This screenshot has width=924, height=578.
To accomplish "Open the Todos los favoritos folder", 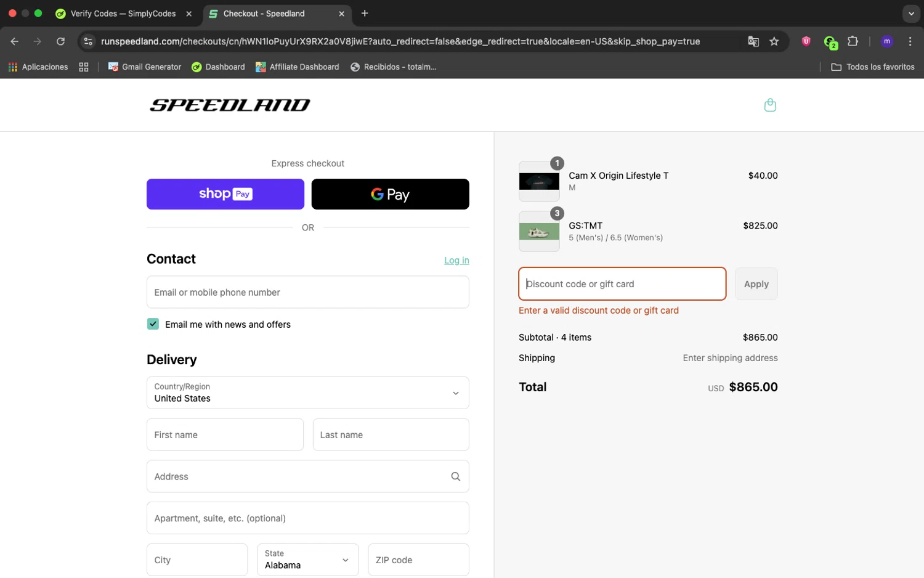I will coord(873,67).
